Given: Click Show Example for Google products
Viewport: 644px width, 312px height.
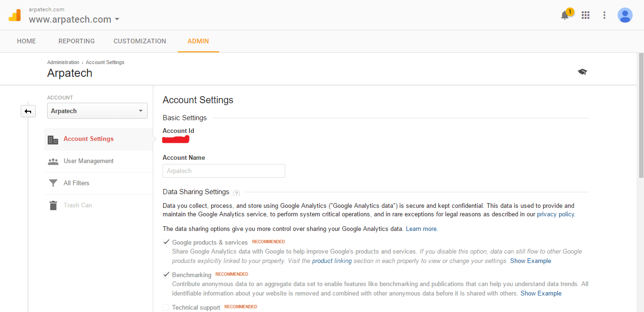Looking at the screenshot, I should click(530, 261).
